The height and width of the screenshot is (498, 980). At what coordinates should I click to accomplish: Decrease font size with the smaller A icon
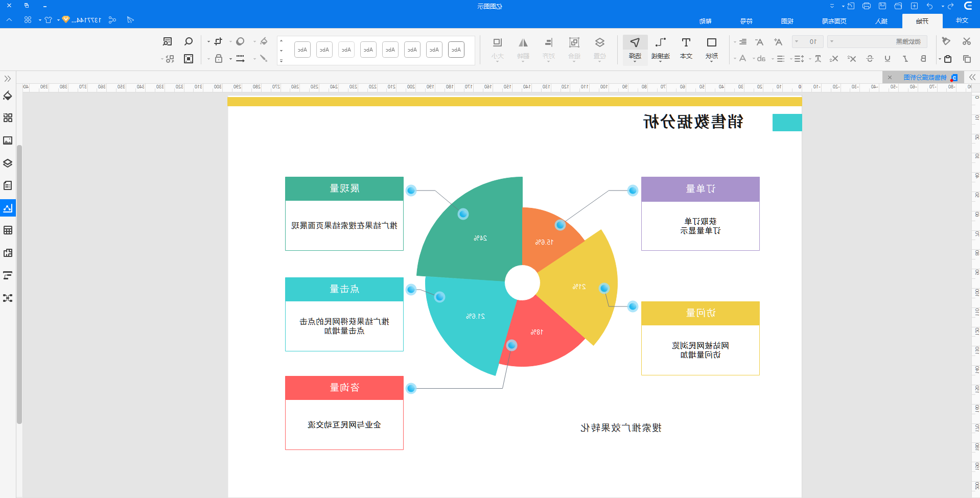tap(759, 42)
